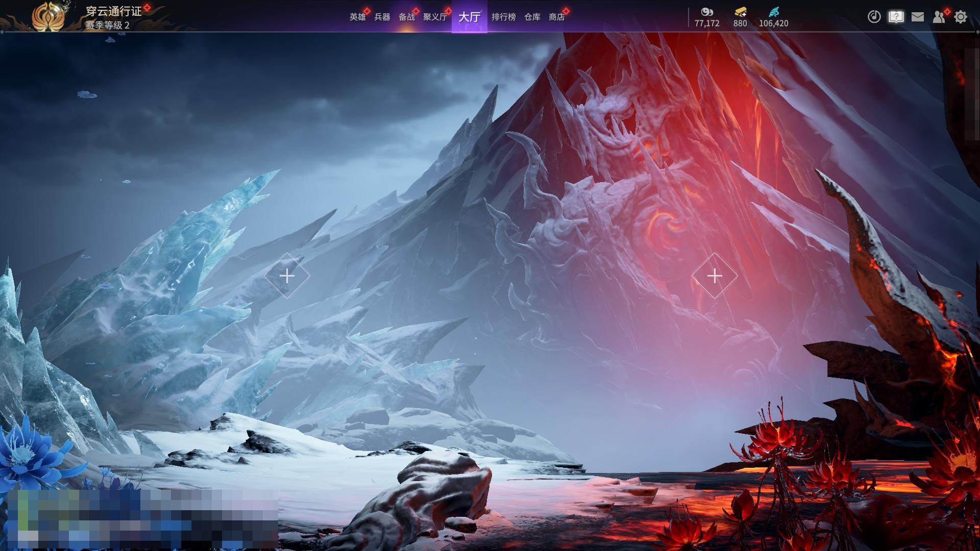Click the golden lotus season emblem
980x551 pixels.
pyautogui.click(x=48, y=16)
